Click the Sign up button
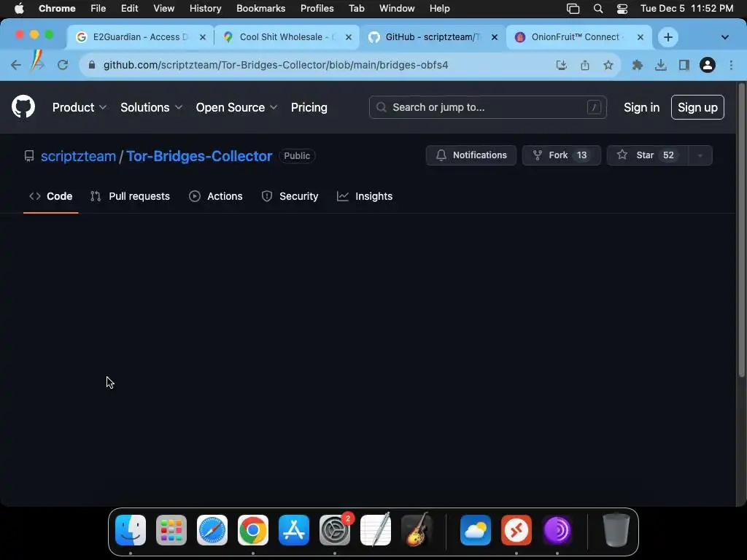This screenshot has height=560, width=747. click(697, 107)
